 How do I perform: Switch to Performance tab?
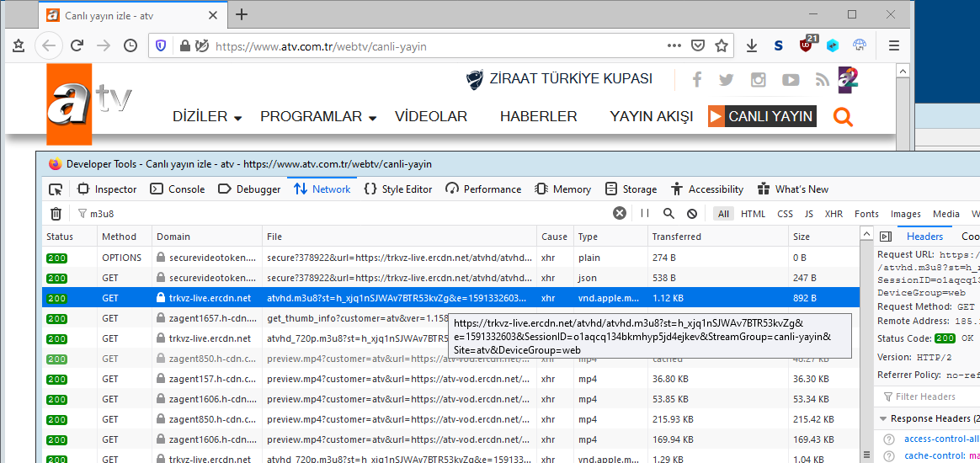point(484,189)
